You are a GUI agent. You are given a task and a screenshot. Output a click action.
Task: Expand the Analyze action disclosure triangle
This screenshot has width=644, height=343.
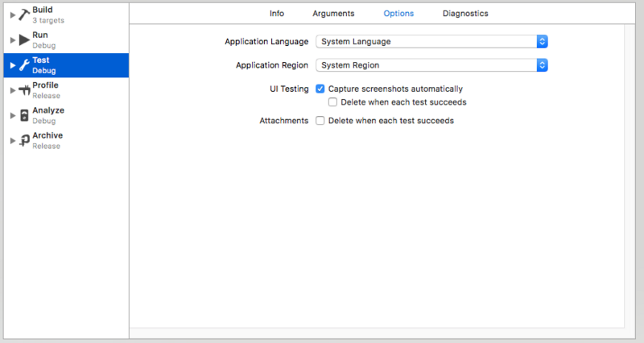pos(13,115)
